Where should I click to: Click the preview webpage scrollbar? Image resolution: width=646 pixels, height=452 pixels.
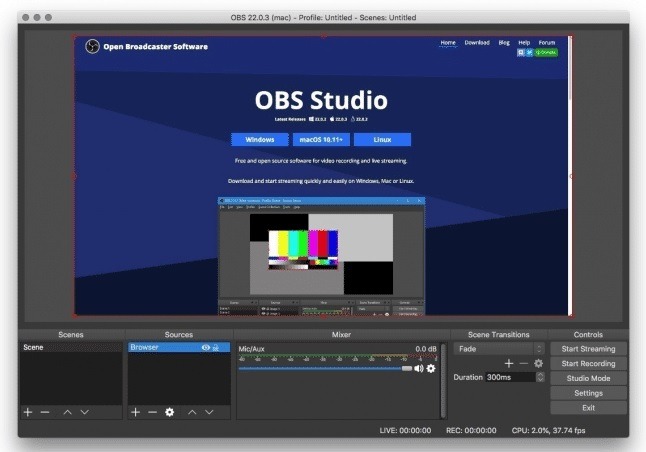coord(570,68)
